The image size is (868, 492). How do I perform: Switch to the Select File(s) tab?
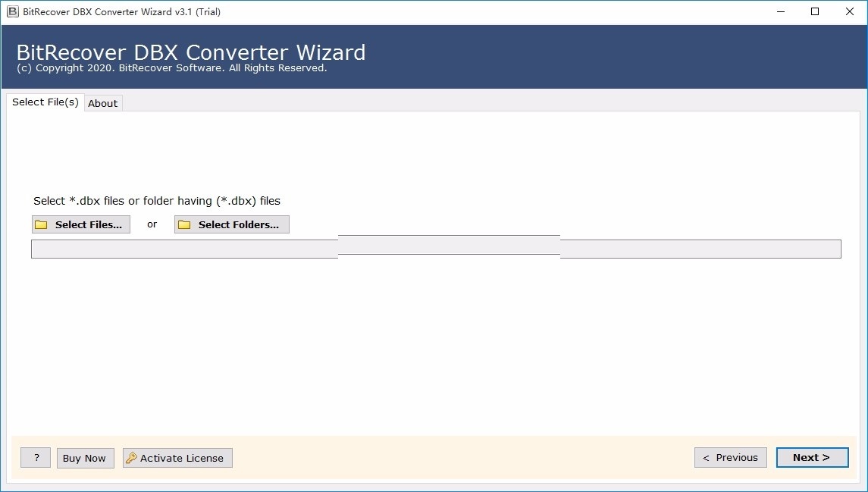[45, 102]
